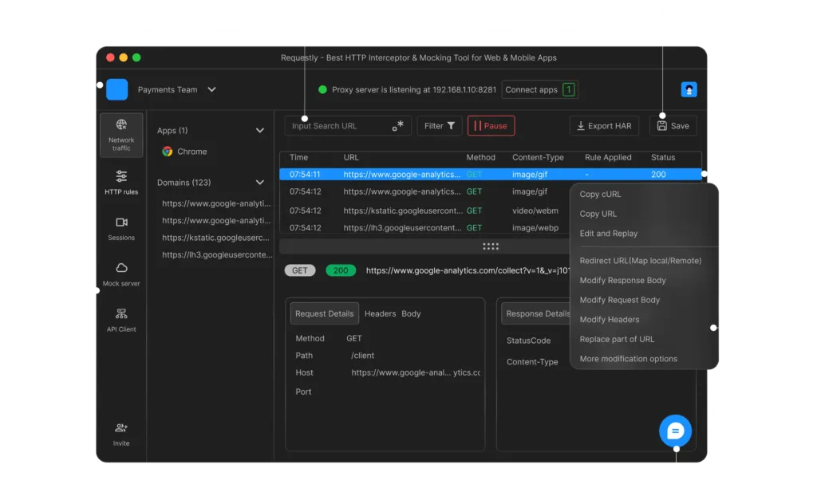Screen dimensions: 817x504
Task: Select Modify Headers in the context menu
Action: tap(609, 320)
